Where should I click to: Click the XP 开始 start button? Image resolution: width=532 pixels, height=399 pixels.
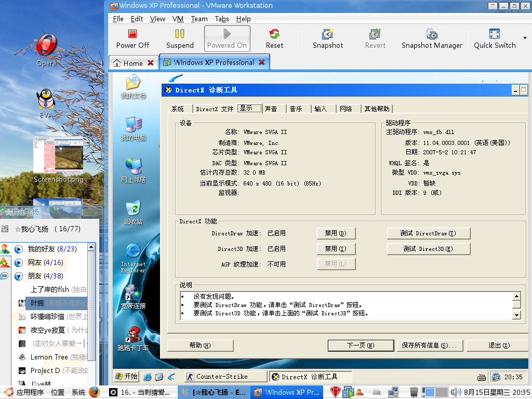pos(127,376)
